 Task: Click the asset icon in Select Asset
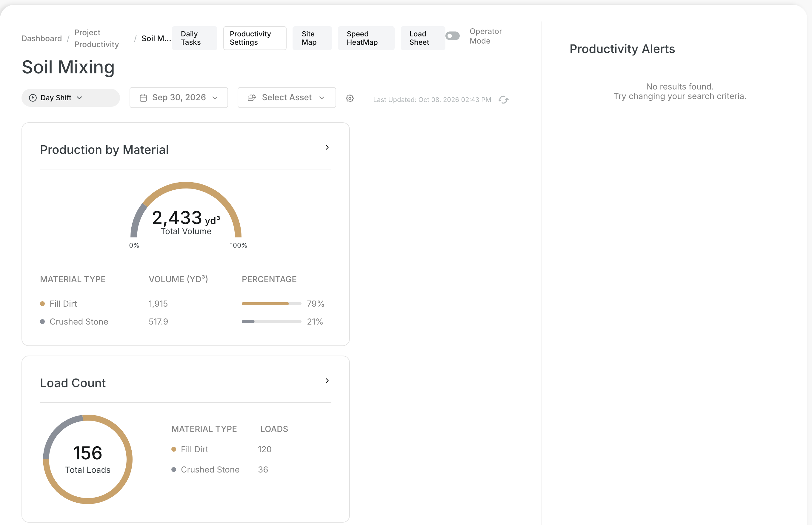click(251, 98)
